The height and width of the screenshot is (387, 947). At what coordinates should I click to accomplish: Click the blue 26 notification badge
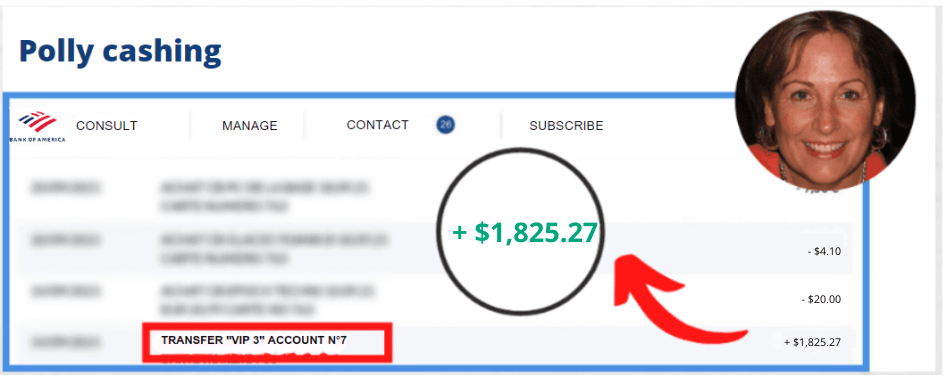coord(446,125)
